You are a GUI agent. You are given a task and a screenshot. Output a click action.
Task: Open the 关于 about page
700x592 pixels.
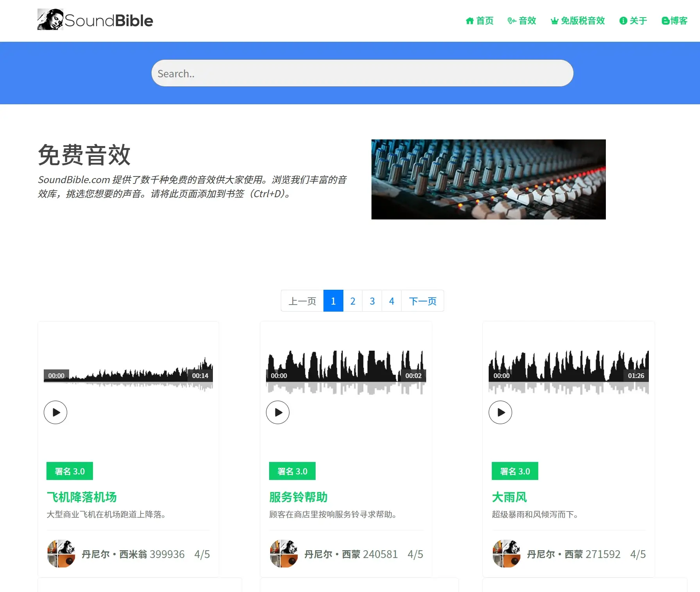pyautogui.click(x=633, y=21)
